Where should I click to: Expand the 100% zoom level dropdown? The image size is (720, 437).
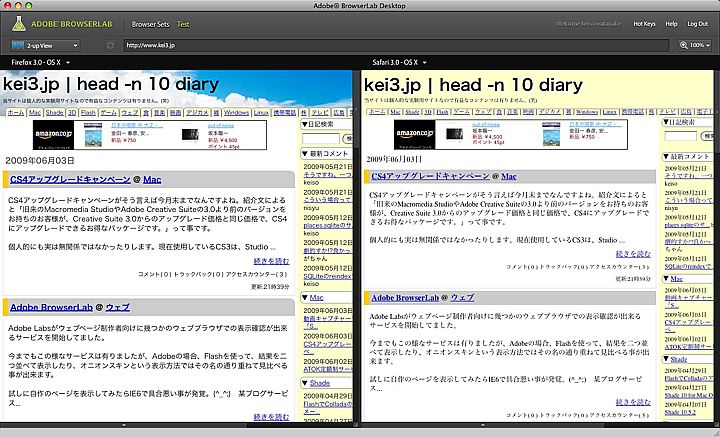[x=702, y=45]
